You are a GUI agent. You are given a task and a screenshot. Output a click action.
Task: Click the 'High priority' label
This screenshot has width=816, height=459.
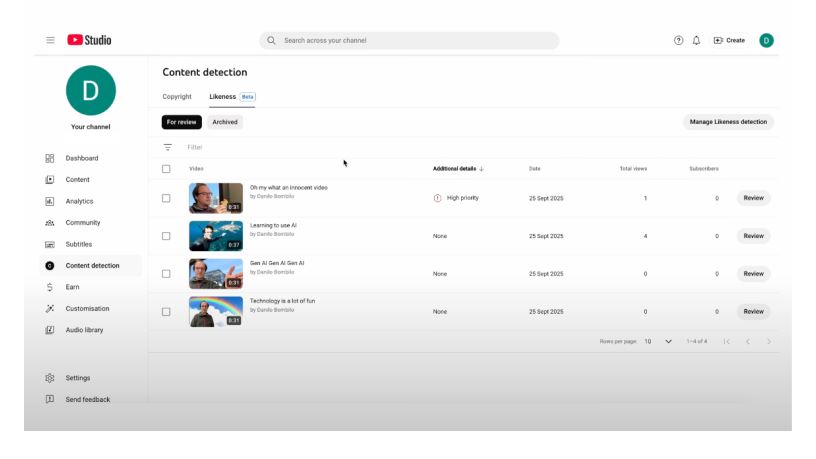coord(463,198)
